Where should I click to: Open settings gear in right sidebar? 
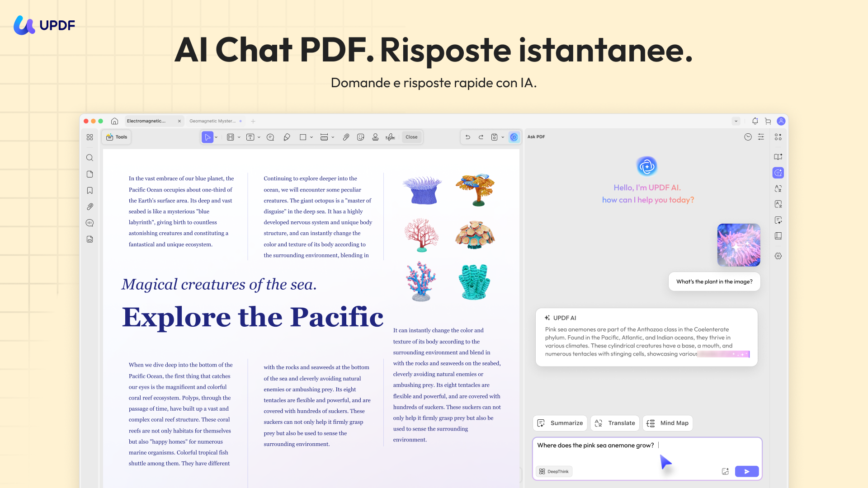[x=778, y=256]
